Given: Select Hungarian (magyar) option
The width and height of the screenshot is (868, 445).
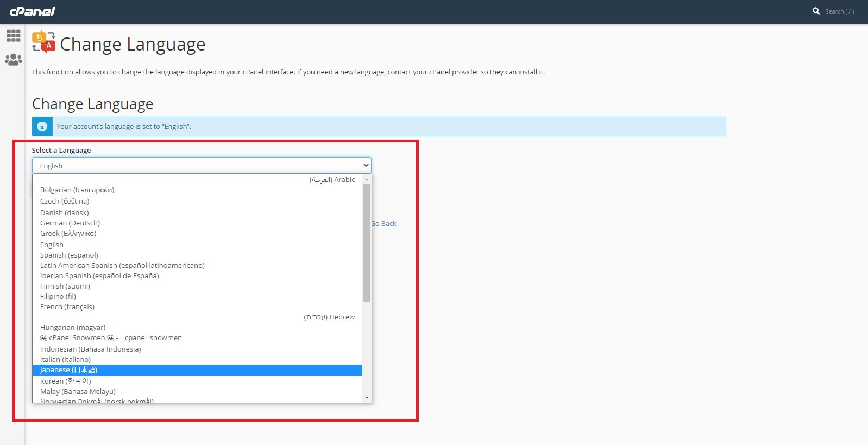Looking at the screenshot, I should tap(197, 328).
